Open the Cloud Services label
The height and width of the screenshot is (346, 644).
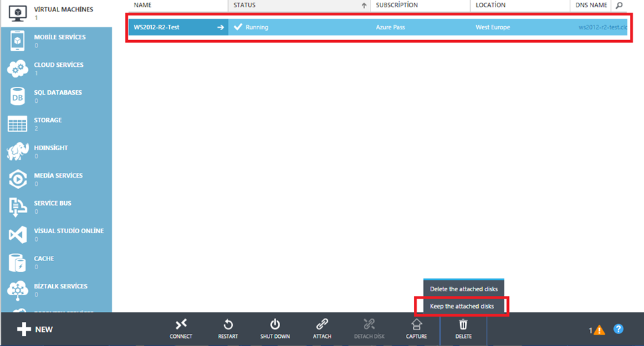[59, 64]
